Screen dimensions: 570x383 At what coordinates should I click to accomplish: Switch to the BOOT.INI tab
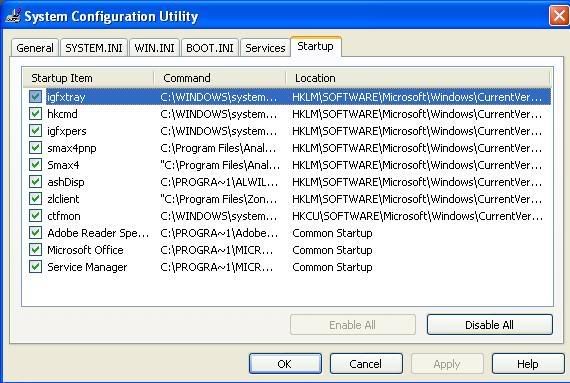(x=210, y=48)
